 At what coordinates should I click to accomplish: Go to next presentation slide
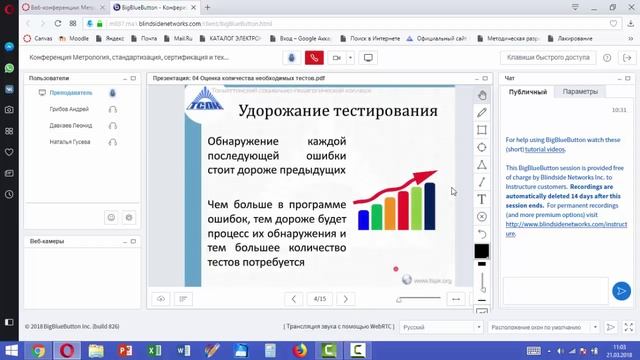[345, 299]
